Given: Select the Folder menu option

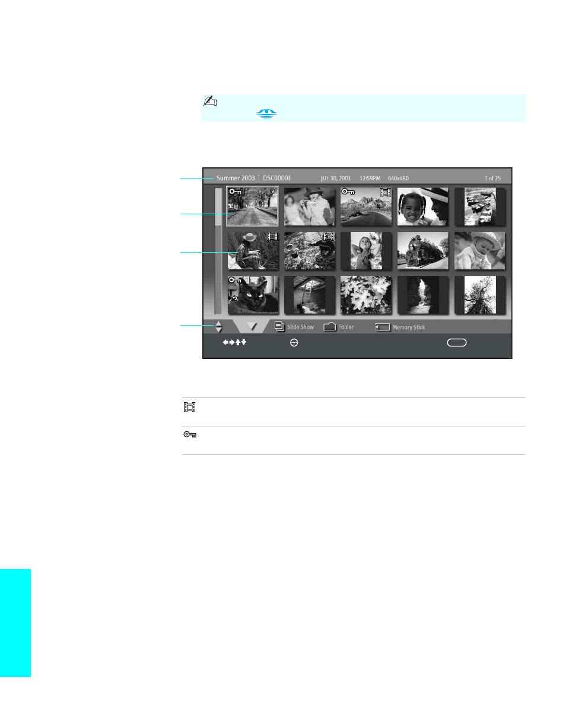Looking at the screenshot, I should (x=339, y=327).
